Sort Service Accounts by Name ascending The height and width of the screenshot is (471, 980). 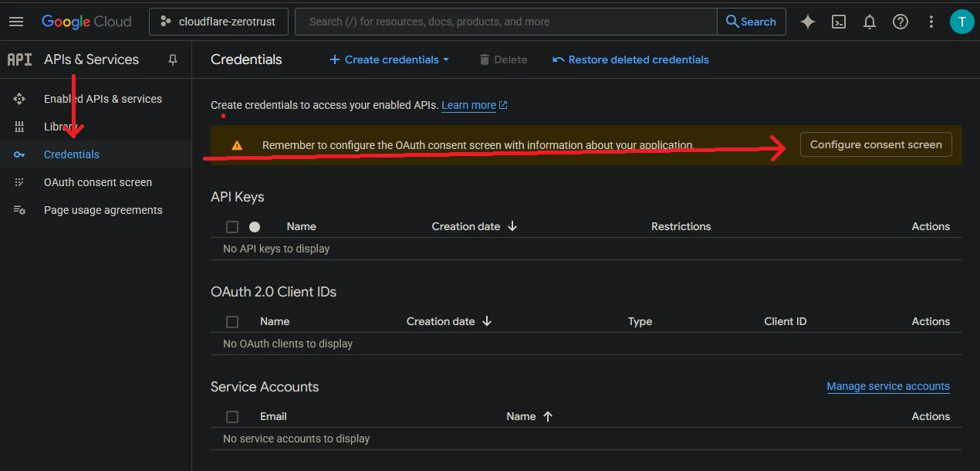[x=530, y=416]
